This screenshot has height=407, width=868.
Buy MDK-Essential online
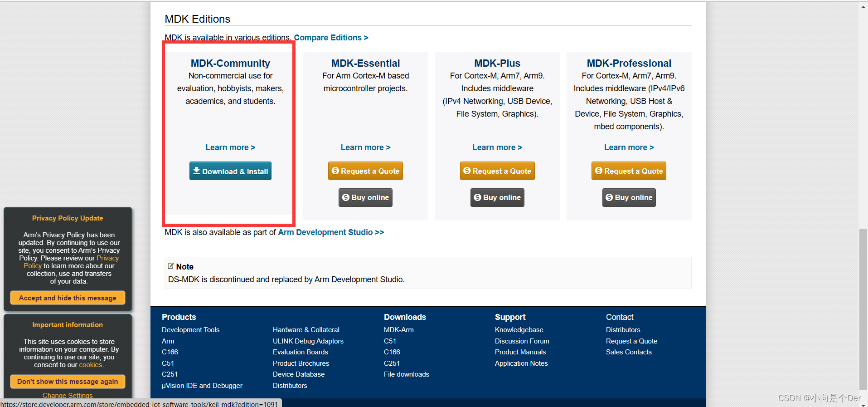365,197
